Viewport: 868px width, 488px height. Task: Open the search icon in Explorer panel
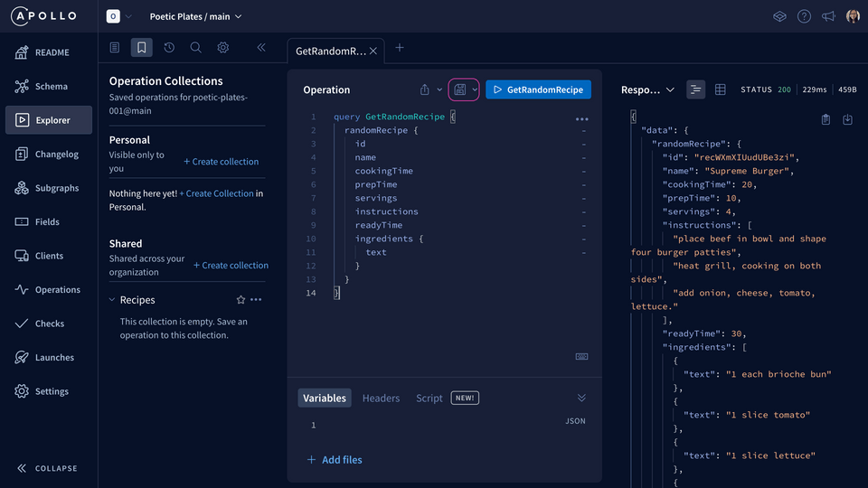(x=195, y=48)
